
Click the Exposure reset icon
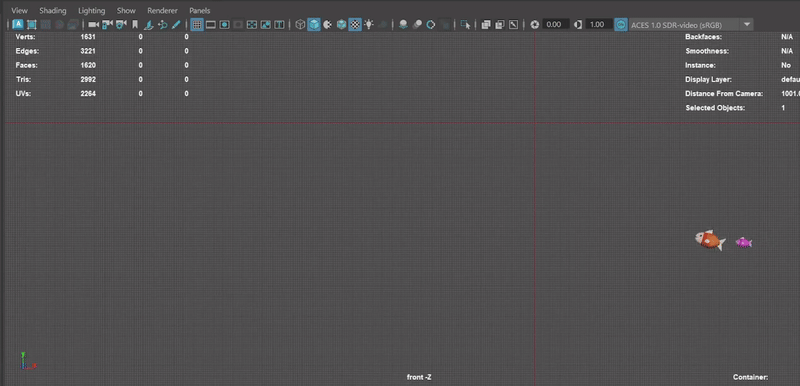534,24
